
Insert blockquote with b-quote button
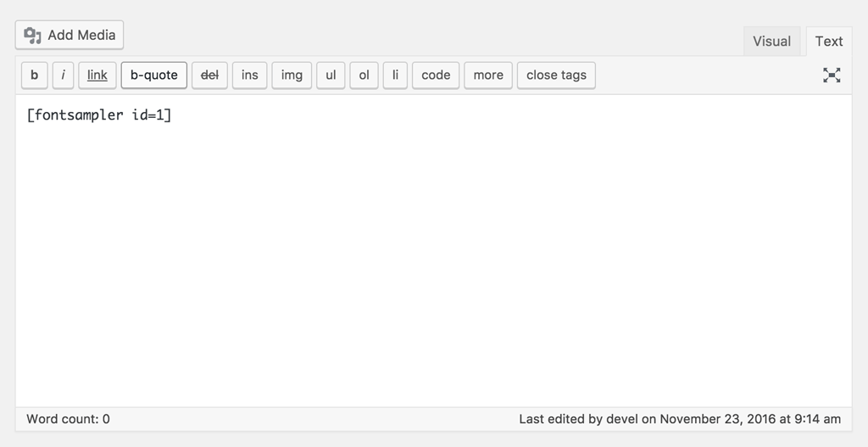[x=154, y=75]
